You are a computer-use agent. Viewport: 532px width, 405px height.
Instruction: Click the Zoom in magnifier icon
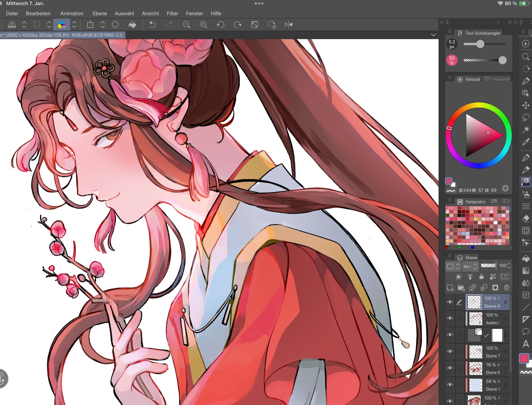point(203,25)
